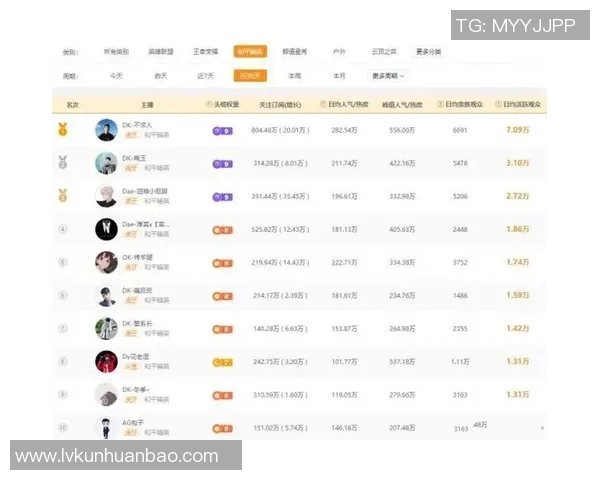This screenshot has height=480, width=600.
Task: Select the 近7天 period filter
Action: 205,76
